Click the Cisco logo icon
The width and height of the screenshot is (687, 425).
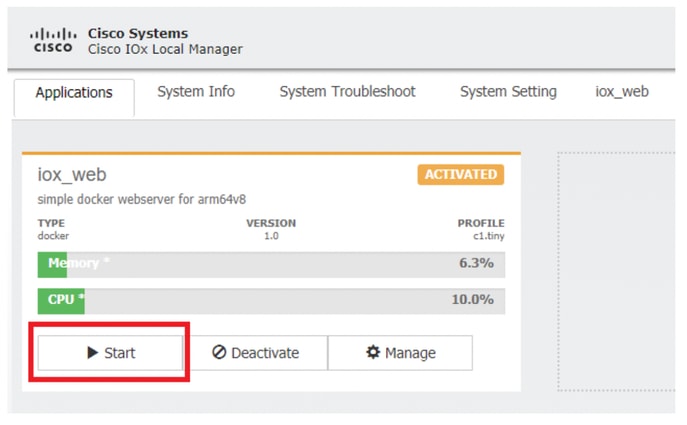pyautogui.click(x=53, y=41)
